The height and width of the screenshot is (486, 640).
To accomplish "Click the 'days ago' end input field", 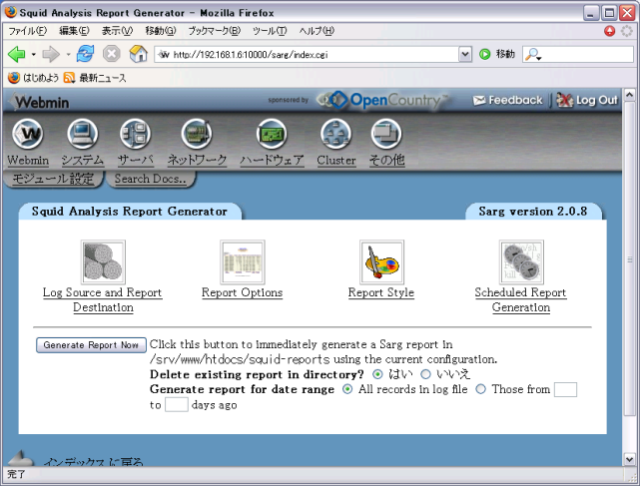I will pyautogui.click(x=176, y=405).
